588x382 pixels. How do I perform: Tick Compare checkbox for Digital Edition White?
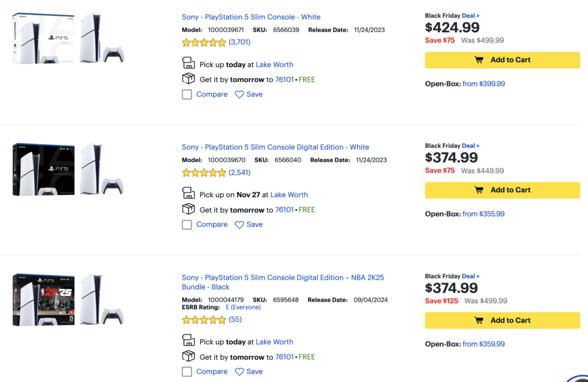pyautogui.click(x=187, y=225)
